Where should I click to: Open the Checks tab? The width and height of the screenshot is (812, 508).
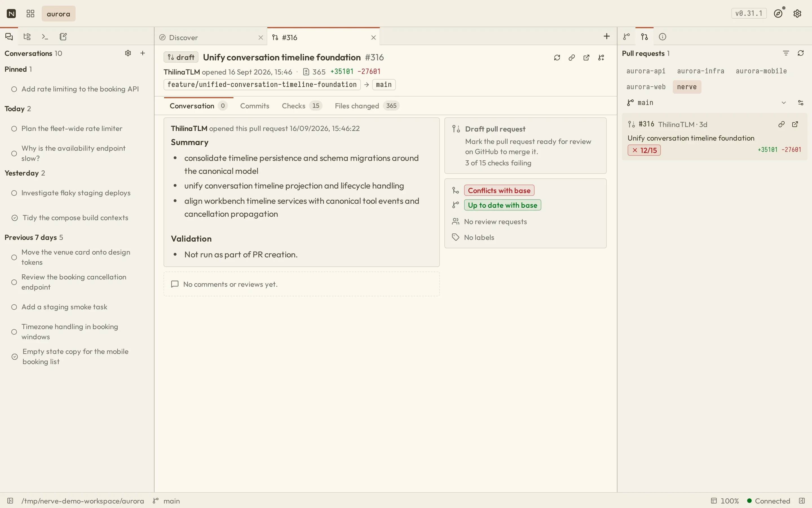(302, 106)
